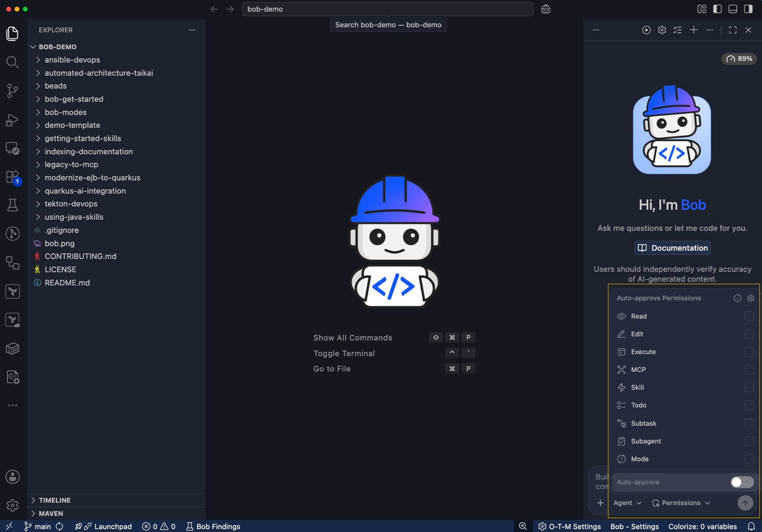762x532 pixels.
Task: Open the Testing flask view
Action: click(x=13, y=205)
